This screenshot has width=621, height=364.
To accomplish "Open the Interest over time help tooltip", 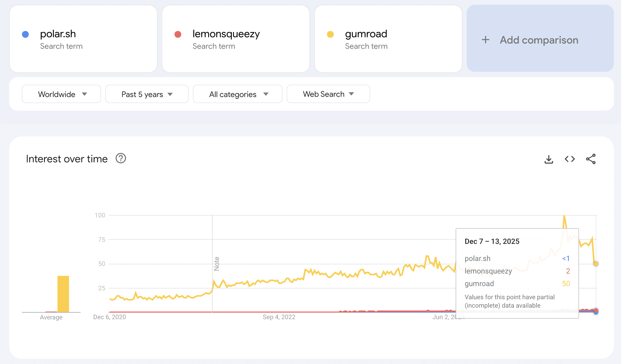I will coord(120,158).
